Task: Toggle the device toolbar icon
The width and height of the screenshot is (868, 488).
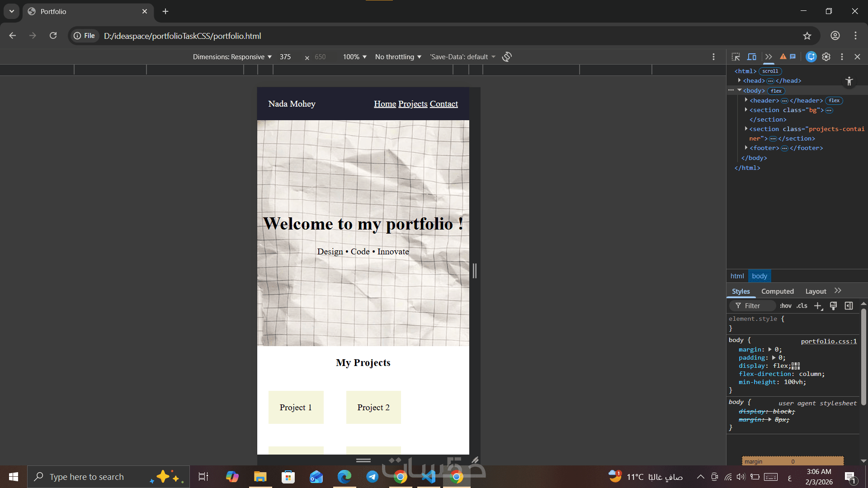Action: (x=751, y=57)
